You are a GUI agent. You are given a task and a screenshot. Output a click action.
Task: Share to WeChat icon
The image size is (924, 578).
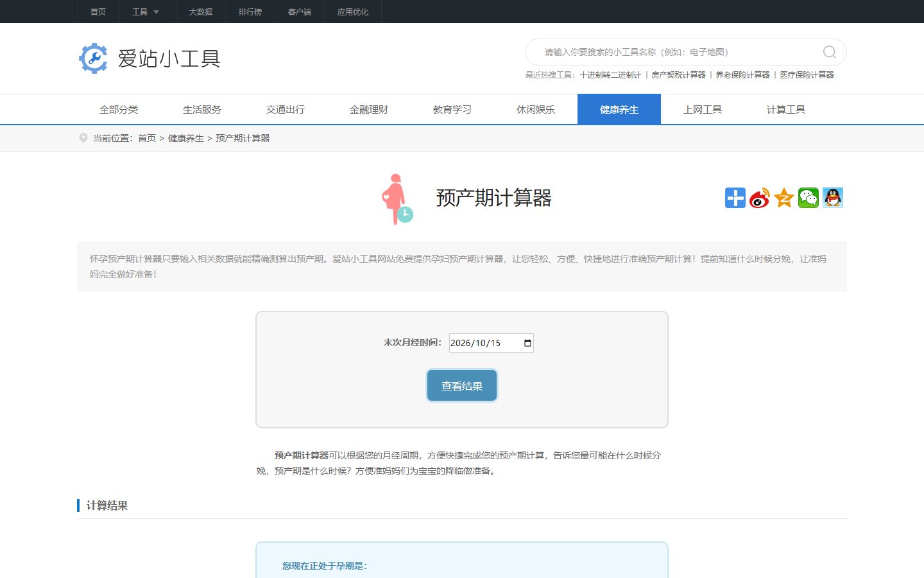click(809, 198)
